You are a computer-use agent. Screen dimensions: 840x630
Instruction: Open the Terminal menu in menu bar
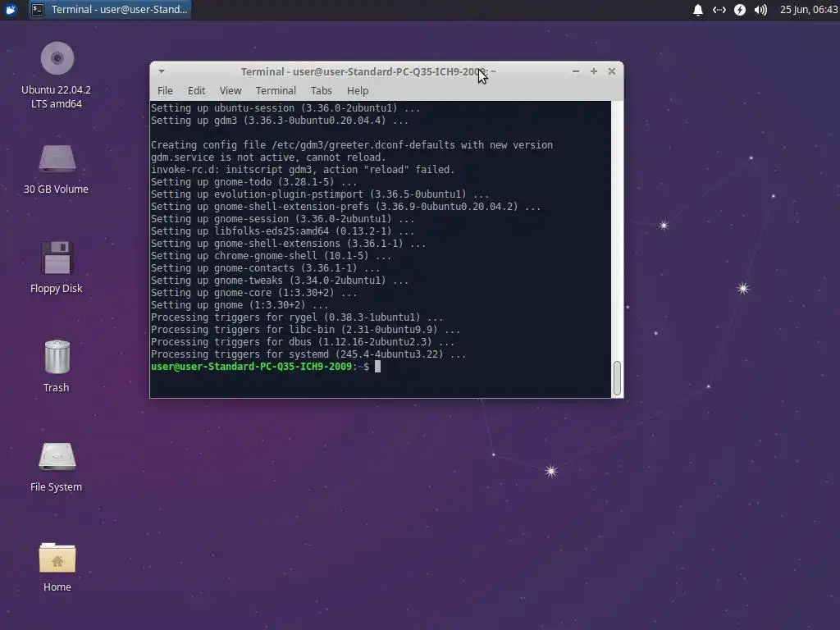click(x=276, y=90)
